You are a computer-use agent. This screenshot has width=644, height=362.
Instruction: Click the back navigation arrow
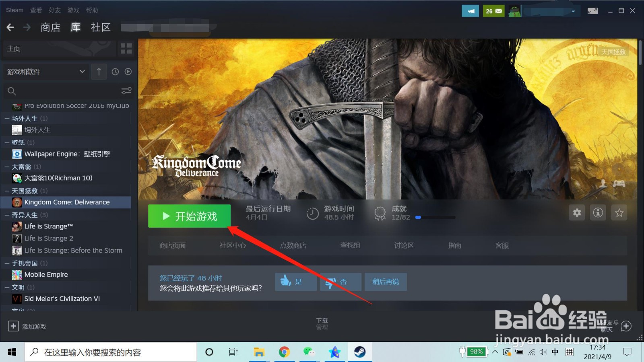pos(10,27)
